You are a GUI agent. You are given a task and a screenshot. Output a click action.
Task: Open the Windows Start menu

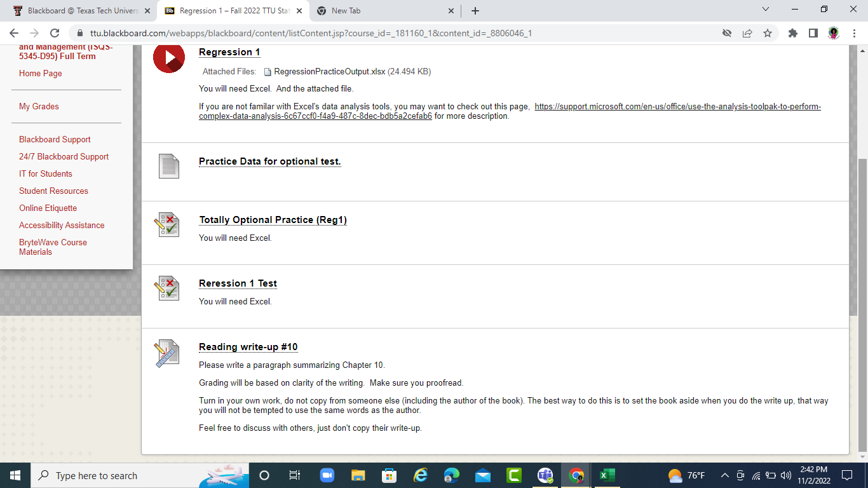coord(15,475)
